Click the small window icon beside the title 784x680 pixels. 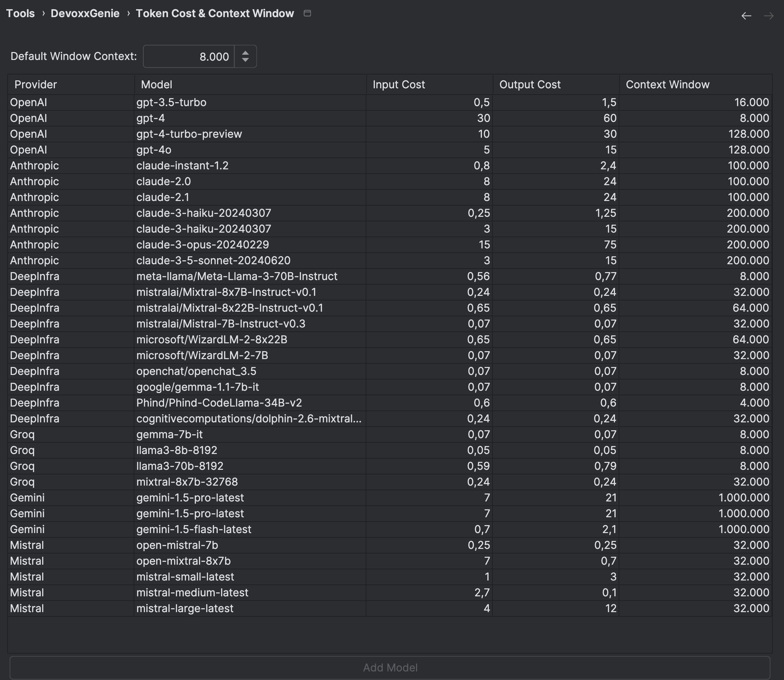[307, 13]
